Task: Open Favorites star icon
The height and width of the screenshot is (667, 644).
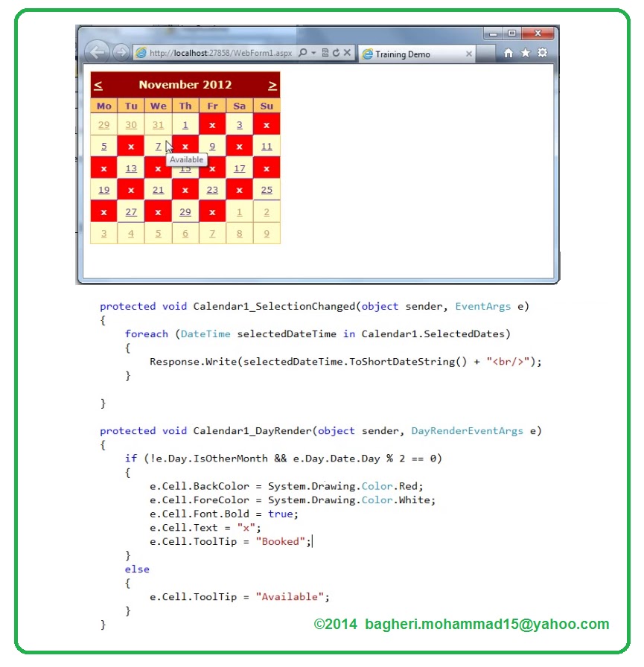Action: [x=526, y=53]
